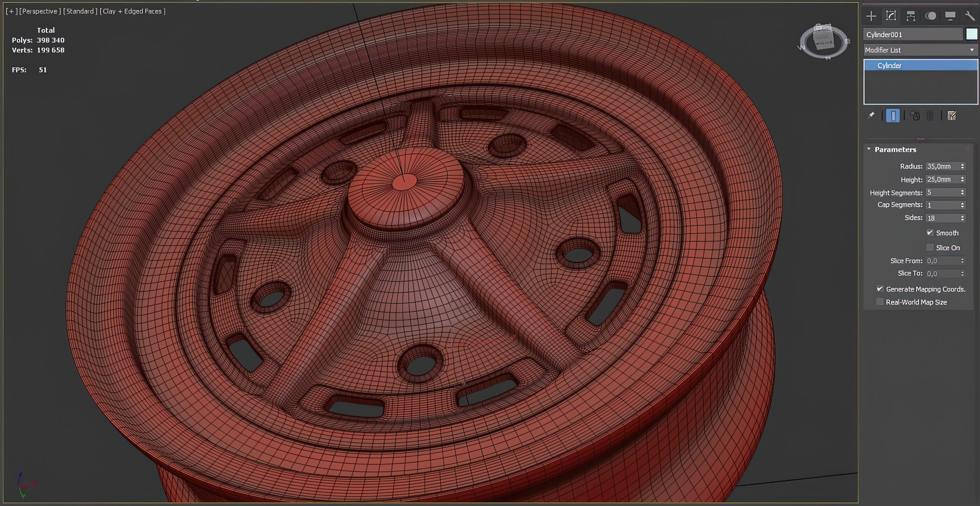
Task: Open the Utilities wrench panel
Action: tap(970, 16)
